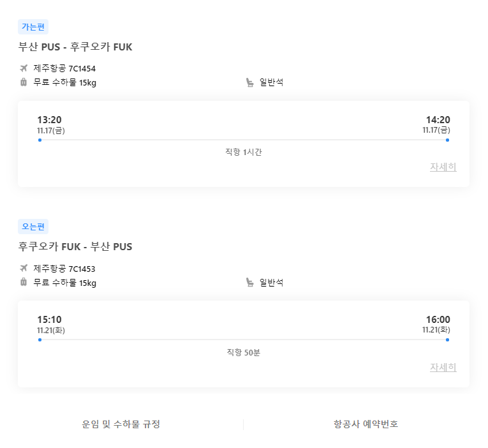Click the arrival dot on the outbound timeline

click(447, 140)
